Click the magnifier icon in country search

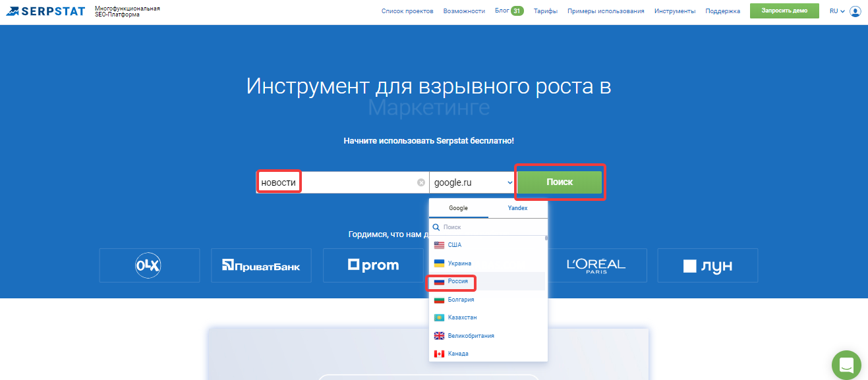pos(436,227)
